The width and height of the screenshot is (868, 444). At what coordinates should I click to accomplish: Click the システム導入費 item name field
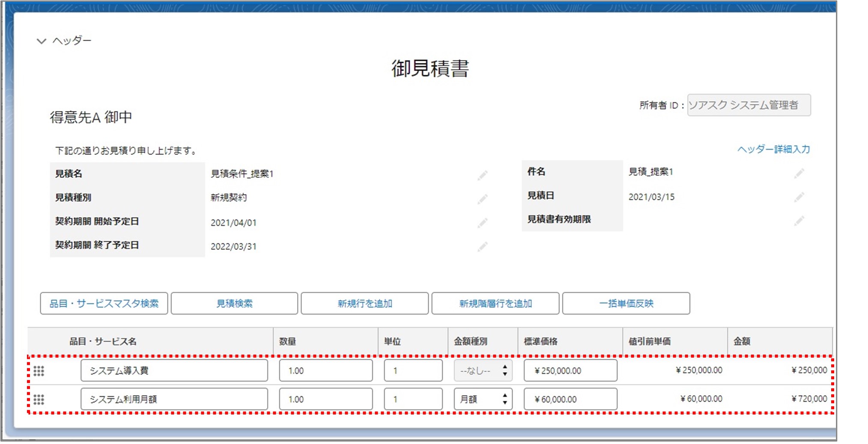(174, 370)
